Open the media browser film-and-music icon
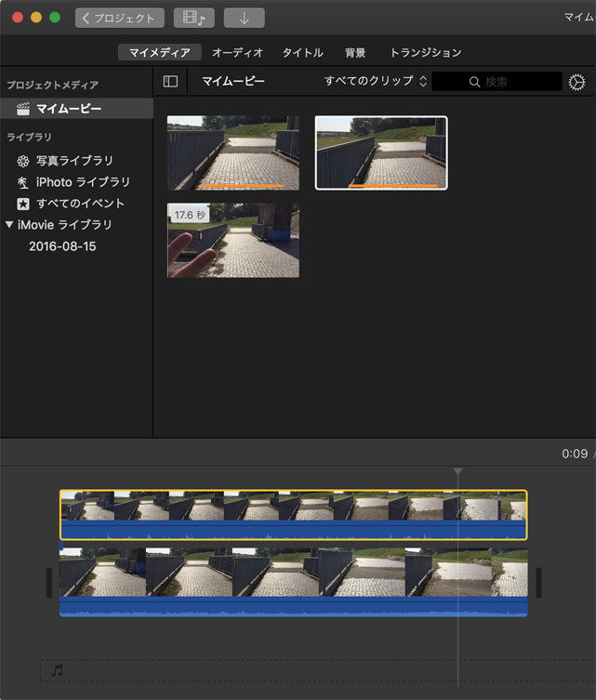This screenshot has width=596, height=700. click(x=194, y=18)
